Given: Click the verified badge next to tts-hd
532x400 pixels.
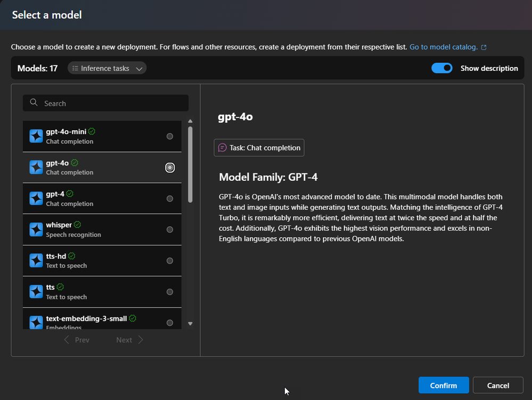Looking at the screenshot, I should click(71, 256).
